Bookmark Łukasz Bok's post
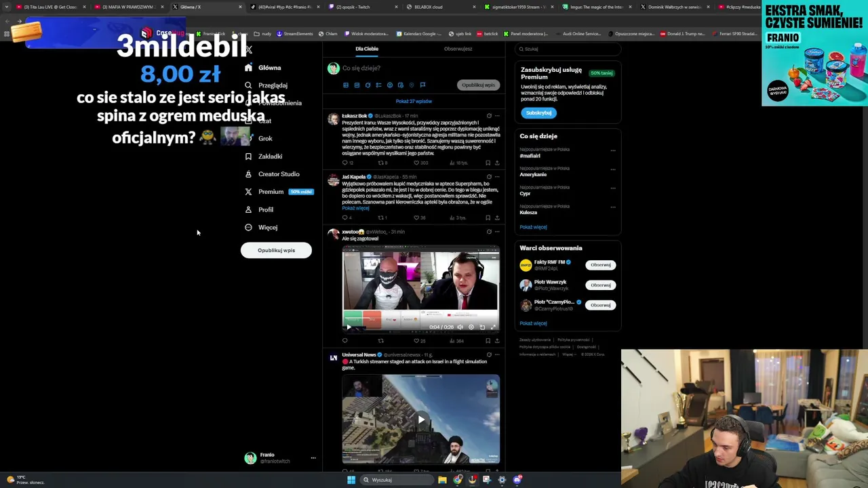The width and height of the screenshot is (868, 488). pos(488,163)
